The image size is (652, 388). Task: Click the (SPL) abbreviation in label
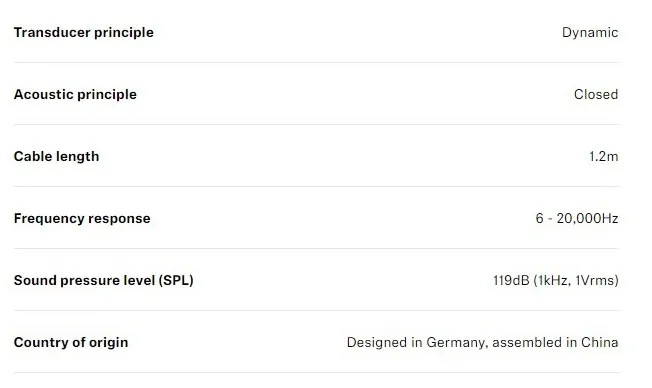pos(176,280)
